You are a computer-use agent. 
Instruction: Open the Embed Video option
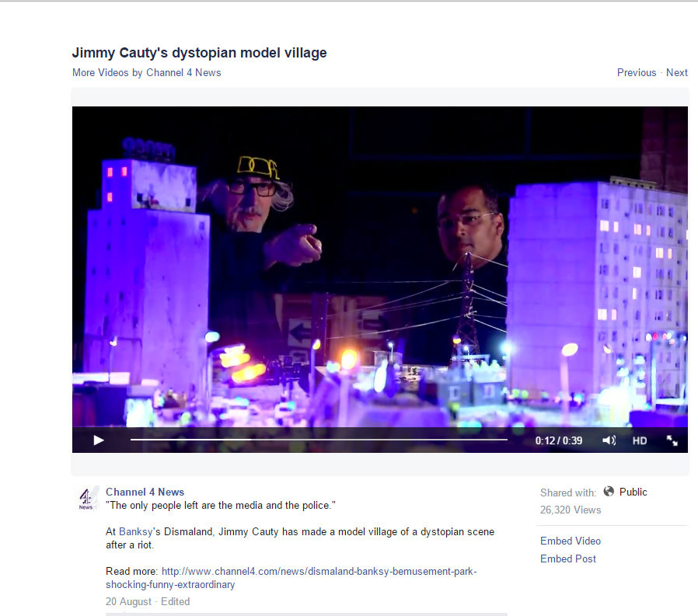pos(570,541)
